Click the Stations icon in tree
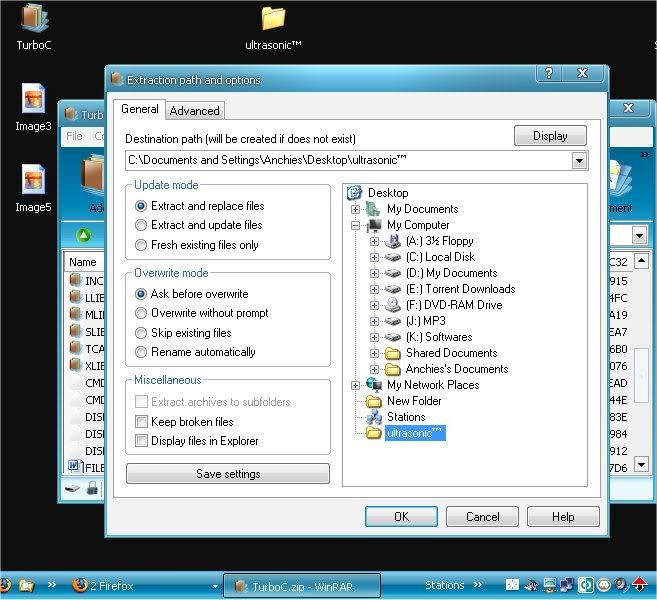 coord(374,417)
